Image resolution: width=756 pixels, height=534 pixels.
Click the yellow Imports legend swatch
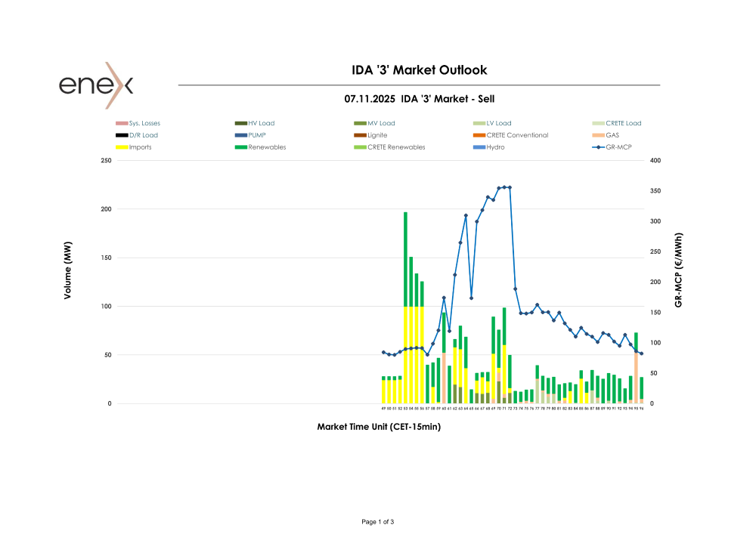[x=121, y=147]
